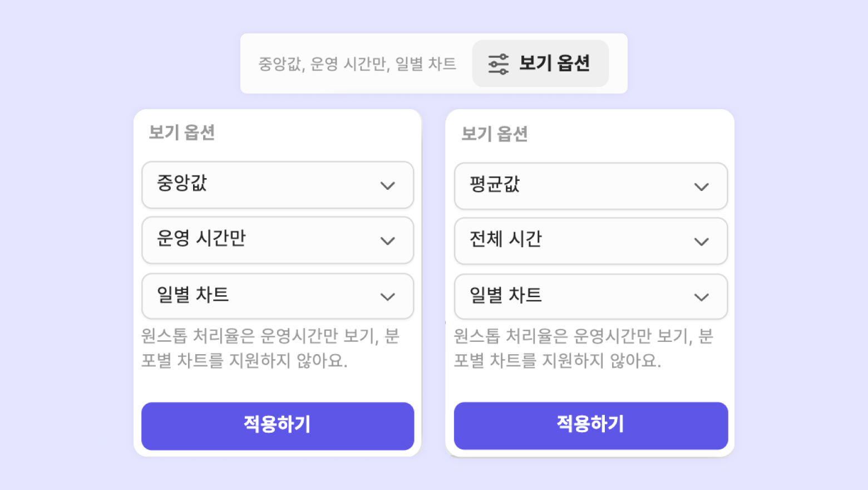Open the 중앙값 dropdown

(277, 185)
